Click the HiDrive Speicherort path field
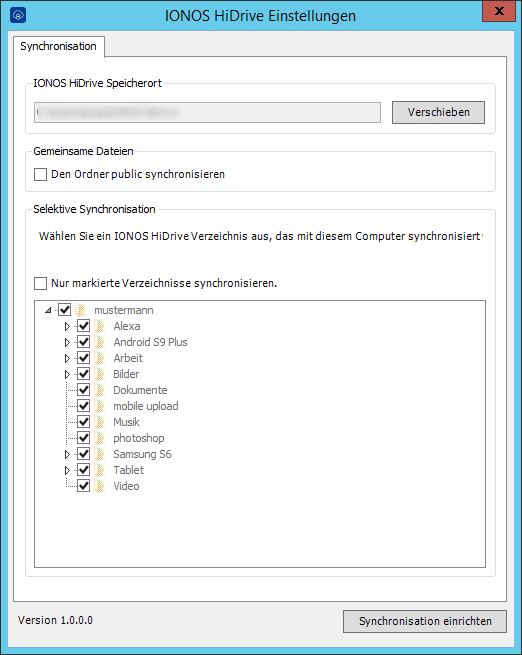This screenshot has width=522, height=655. (208, 112)
